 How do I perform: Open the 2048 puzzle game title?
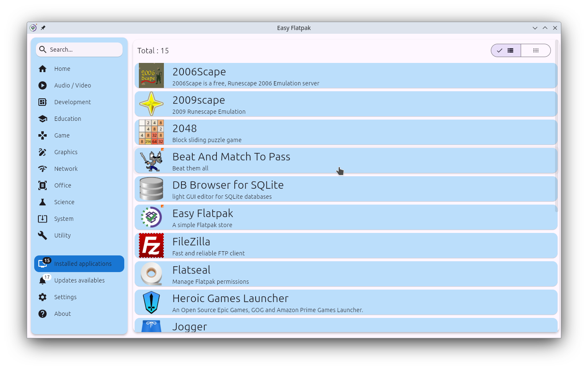pos(184,128)
